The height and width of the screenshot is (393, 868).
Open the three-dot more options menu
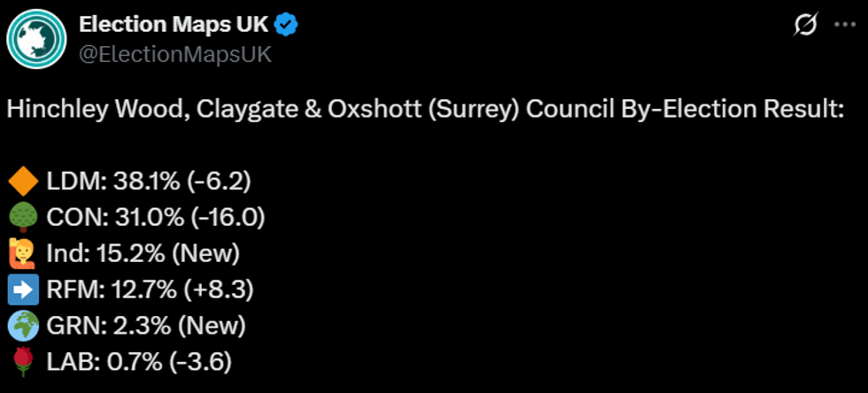[x=845, y=27]
